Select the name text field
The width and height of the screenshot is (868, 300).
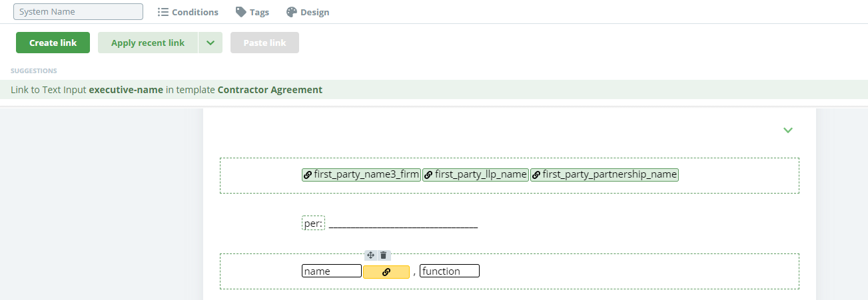[332, 271]
